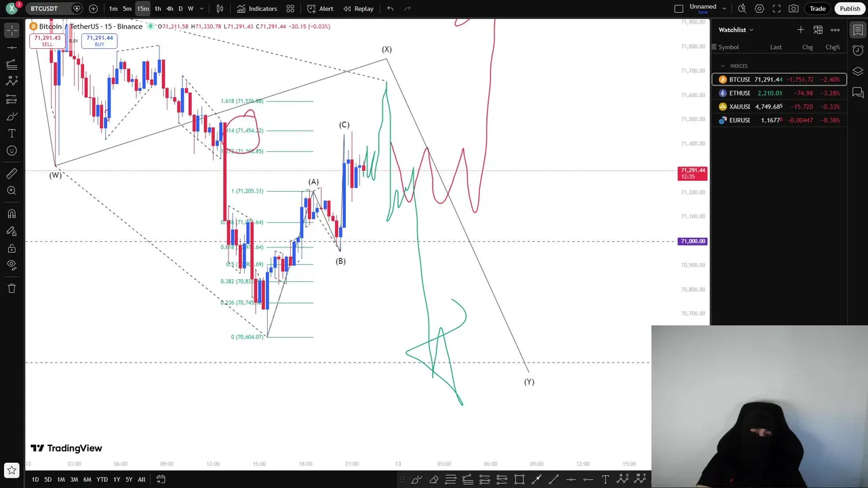The image size is (868, 488).
Task: Open the alerts panel clock icon
Action: pyautogui.click(x=858, y=51)
